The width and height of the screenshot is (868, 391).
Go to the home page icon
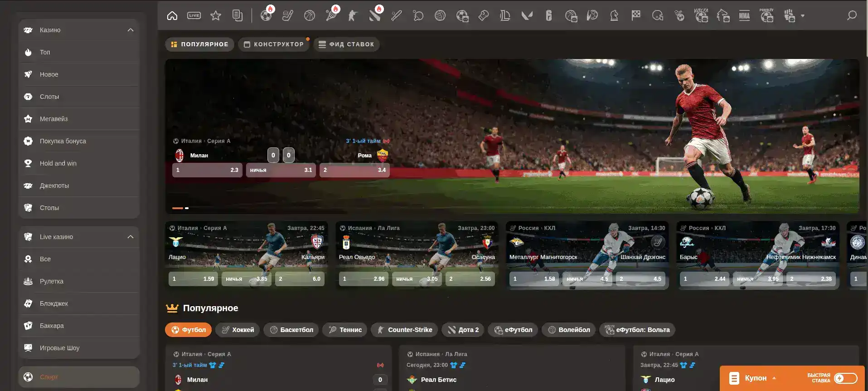coord(172,16)
